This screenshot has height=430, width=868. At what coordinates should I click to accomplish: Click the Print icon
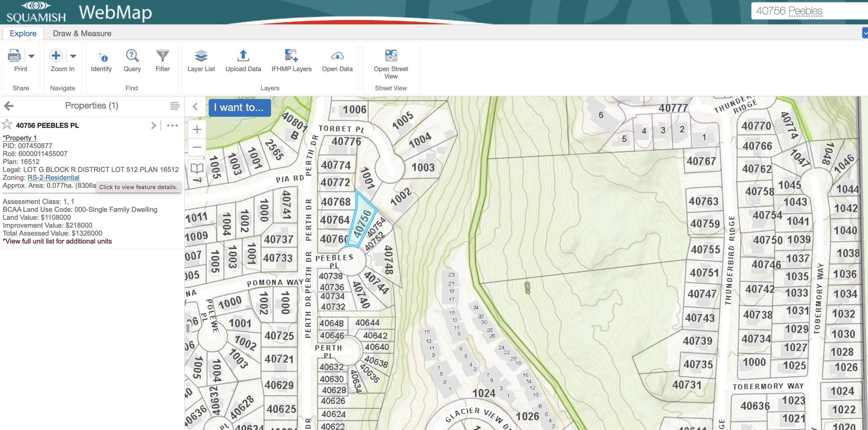[14, 56]
